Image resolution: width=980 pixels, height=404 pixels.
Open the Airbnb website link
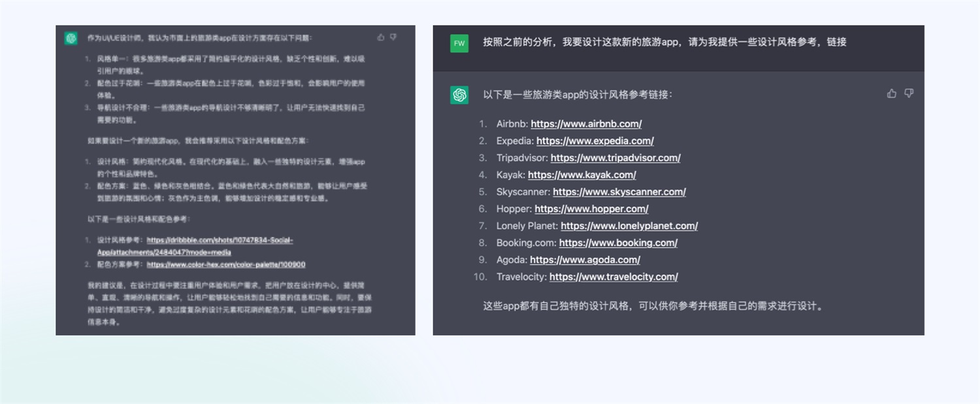[x=586, y=124]
